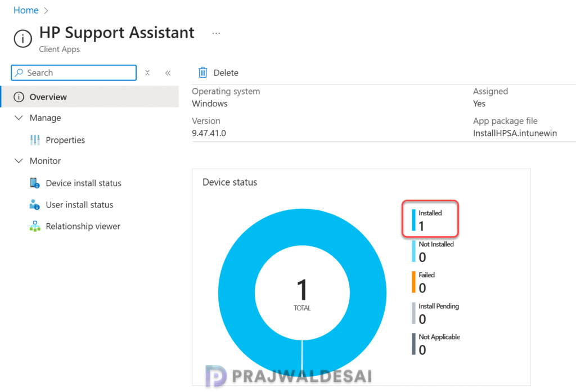Screen dimensions: 576x392
Task: Open the ellipsis more options menu
Action: click(x=216, y=33)
